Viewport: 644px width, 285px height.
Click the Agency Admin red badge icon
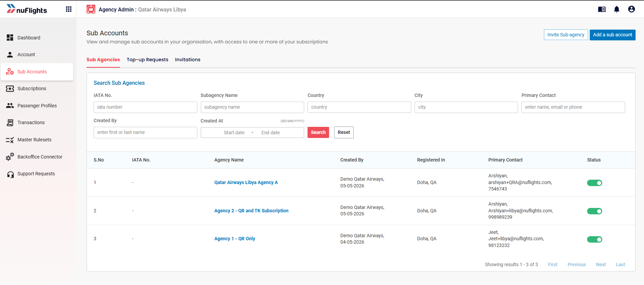pos(91,9)
